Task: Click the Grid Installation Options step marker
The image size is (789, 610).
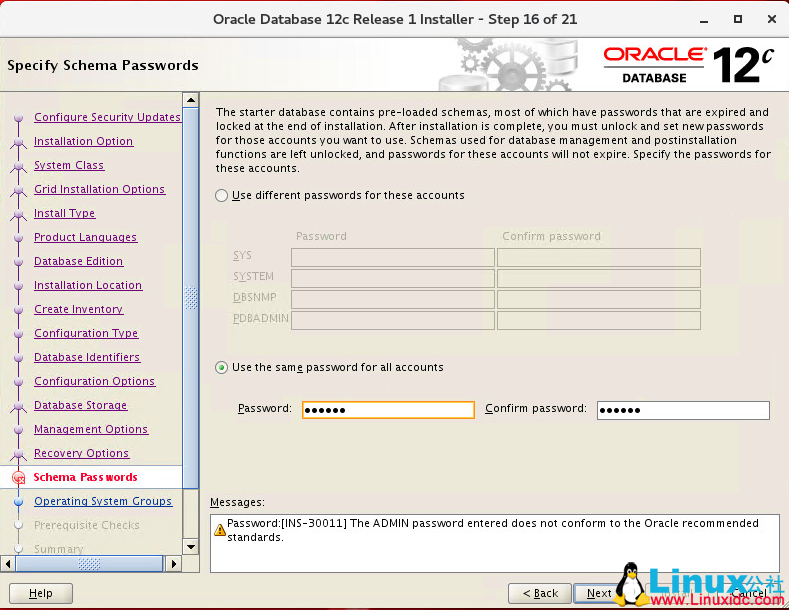Action: click(x=19, y=191)
